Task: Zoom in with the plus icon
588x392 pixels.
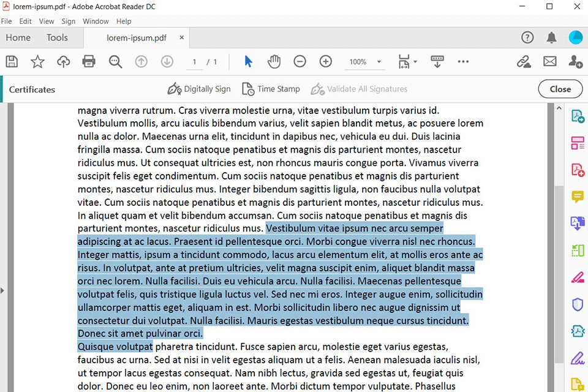Action: coord(325,61)
